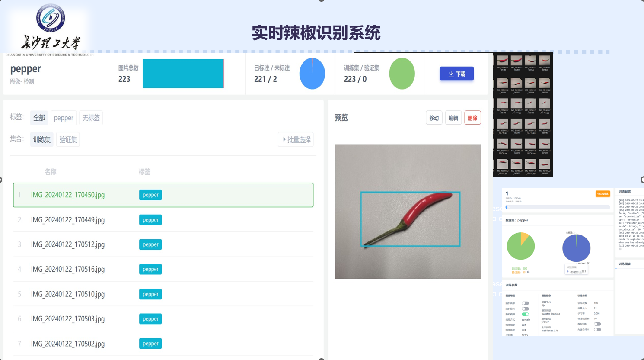Viewport: 644px width, 360px height.
Task: Click pepper tag of IMG_20240122_170450.jpg
Action: (150, 195)
